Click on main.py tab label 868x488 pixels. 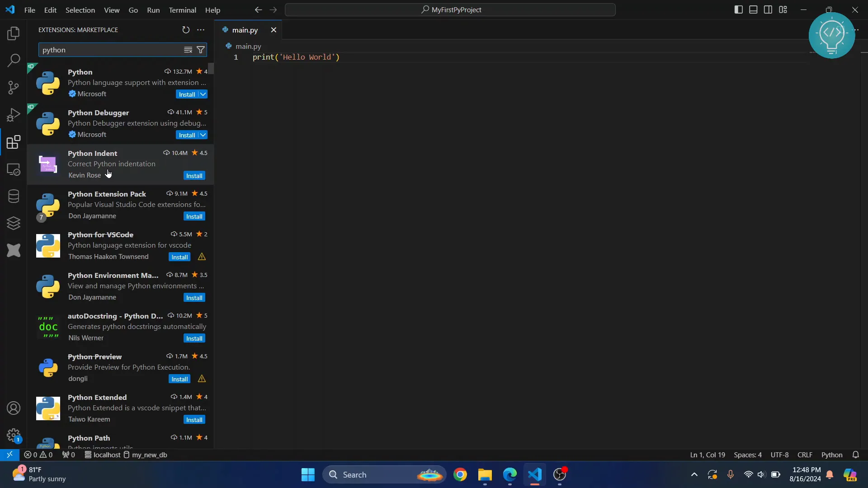click(245, 30)
